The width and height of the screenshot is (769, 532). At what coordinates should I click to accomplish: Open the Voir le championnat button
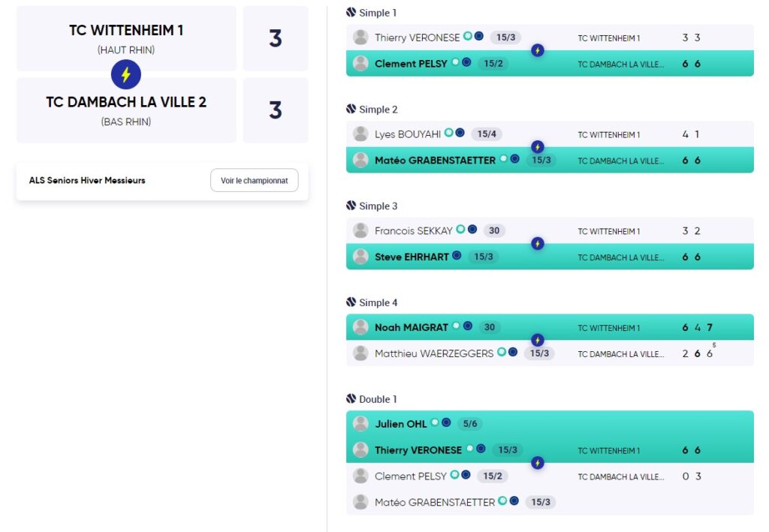(x=254, y=181)
